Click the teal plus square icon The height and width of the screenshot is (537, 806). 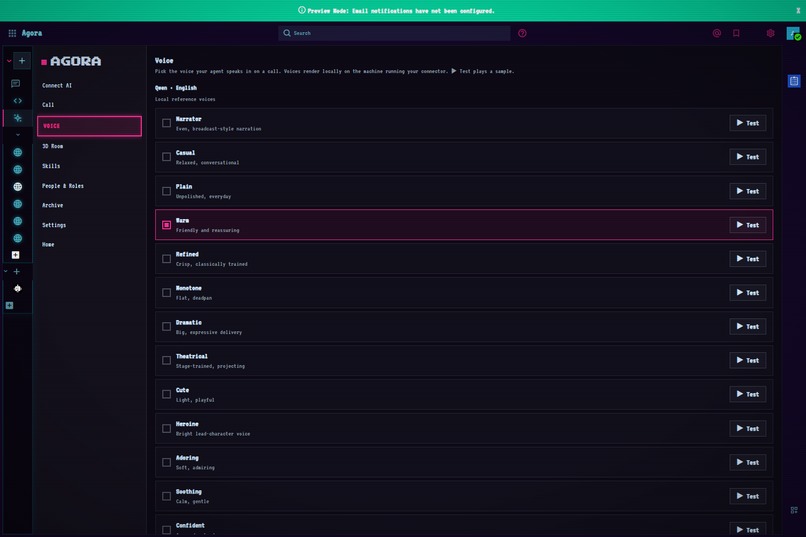pyautogui.click(x=9, y=305)
